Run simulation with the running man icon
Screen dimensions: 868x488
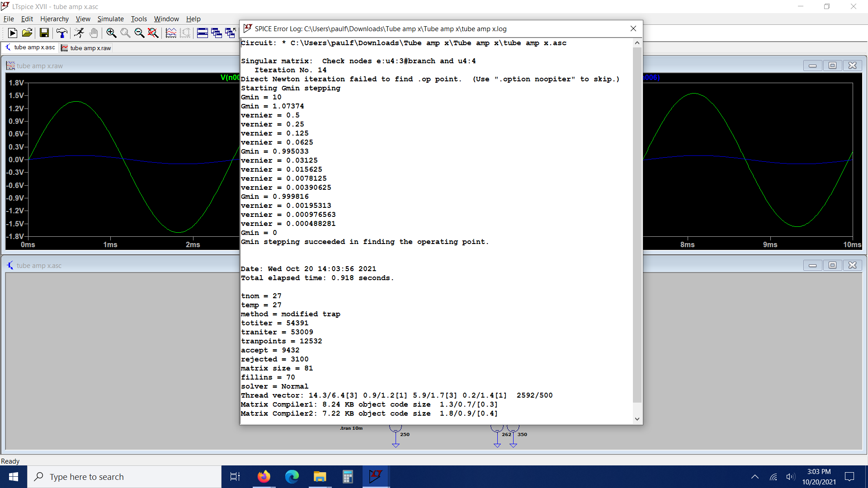point(79,33)
